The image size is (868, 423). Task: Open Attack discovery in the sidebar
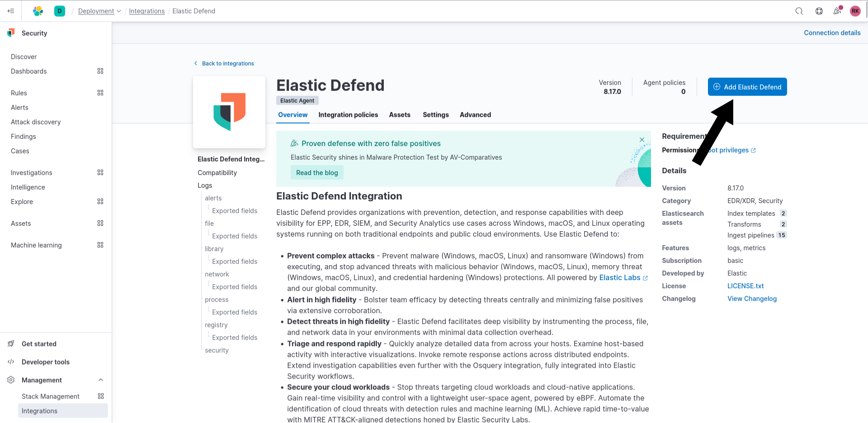36,122
